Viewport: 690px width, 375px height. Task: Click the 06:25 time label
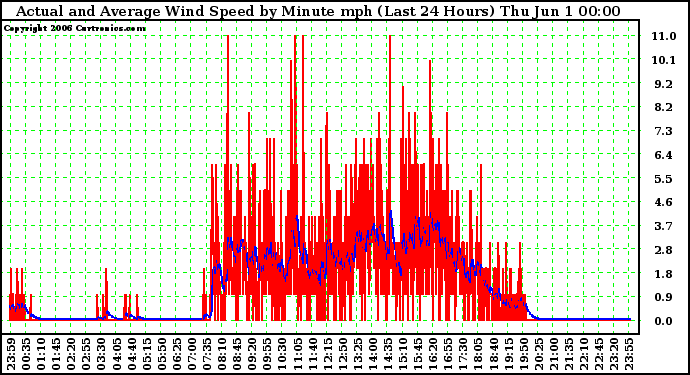click(177, 354)
